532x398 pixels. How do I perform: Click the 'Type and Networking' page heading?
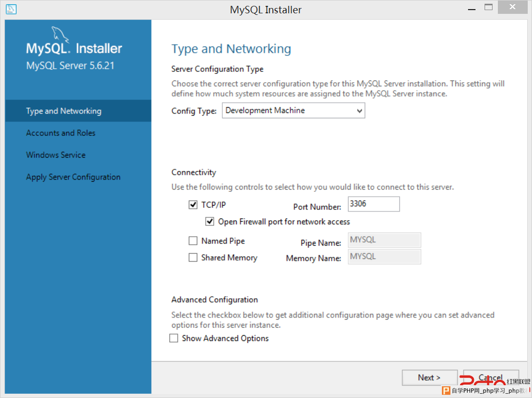click(231, 49)
